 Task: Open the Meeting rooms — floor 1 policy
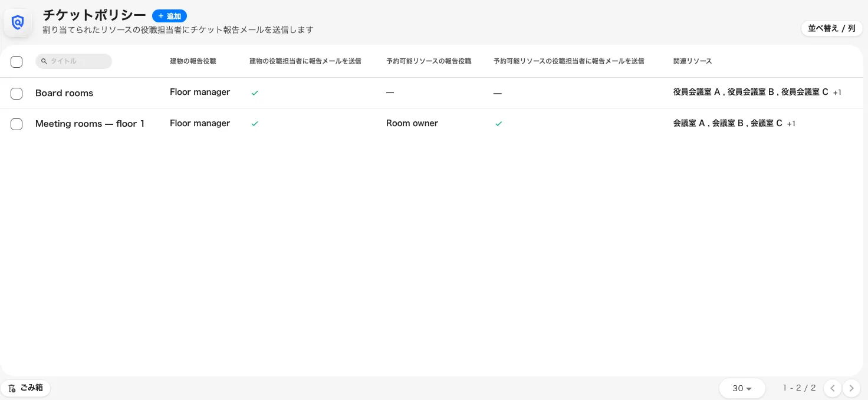tap(90, 124)
